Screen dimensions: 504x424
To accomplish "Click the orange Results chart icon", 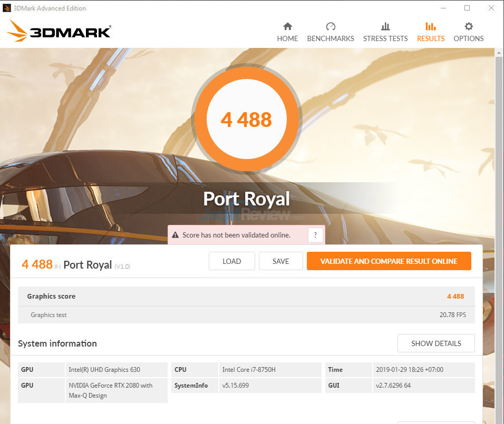I will point(430,26).
